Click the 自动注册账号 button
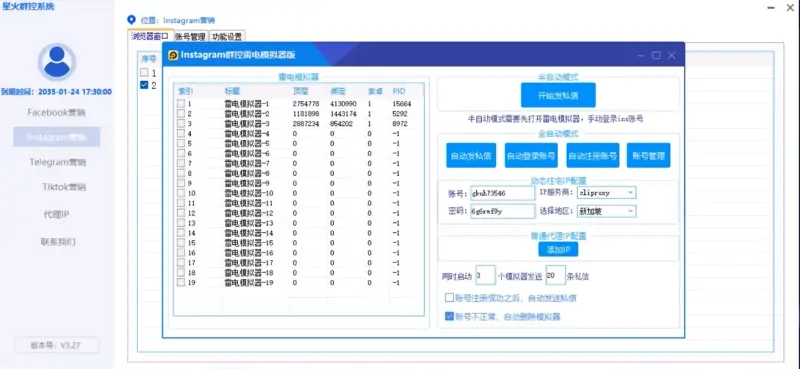 point(593,156)
